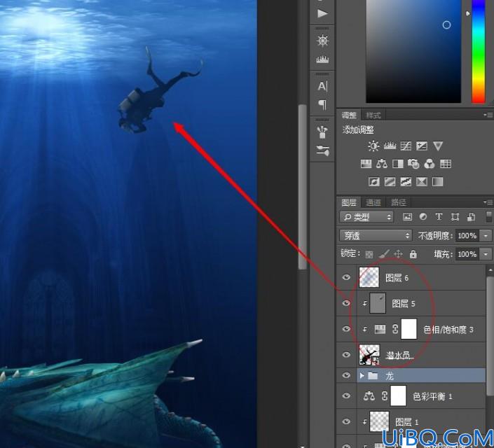The image size is (494, 448).
Task: Add a Color Balance adjustment from the Adjustments panel
Action: point(382,164)
